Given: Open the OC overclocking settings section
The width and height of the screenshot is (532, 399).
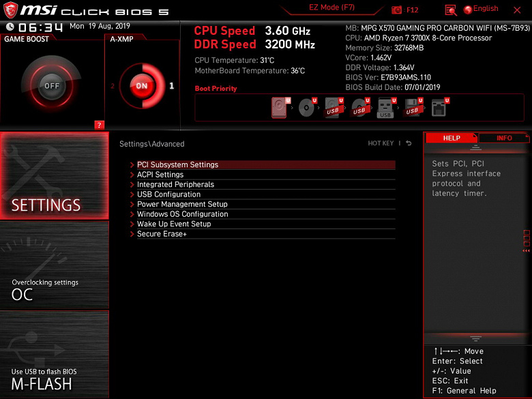Looking at the screenshot, I should (55, 265).
